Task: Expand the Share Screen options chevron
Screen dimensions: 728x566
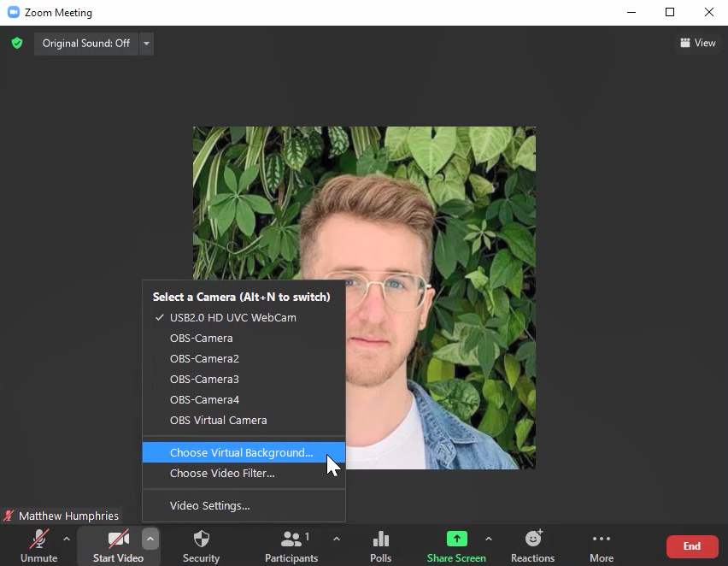Action: click(x=488, y=540)
